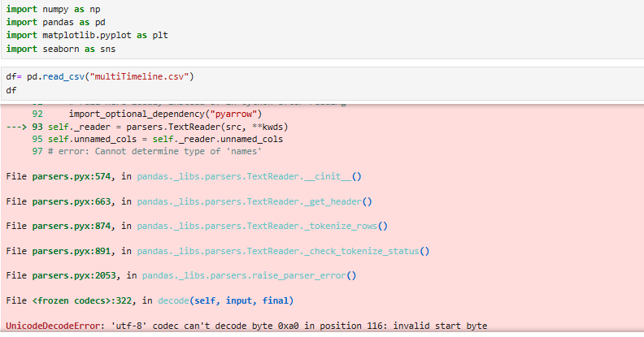
Task: Open the TextReader._tokenize_rows() link
Action: (x=263, y=227)
